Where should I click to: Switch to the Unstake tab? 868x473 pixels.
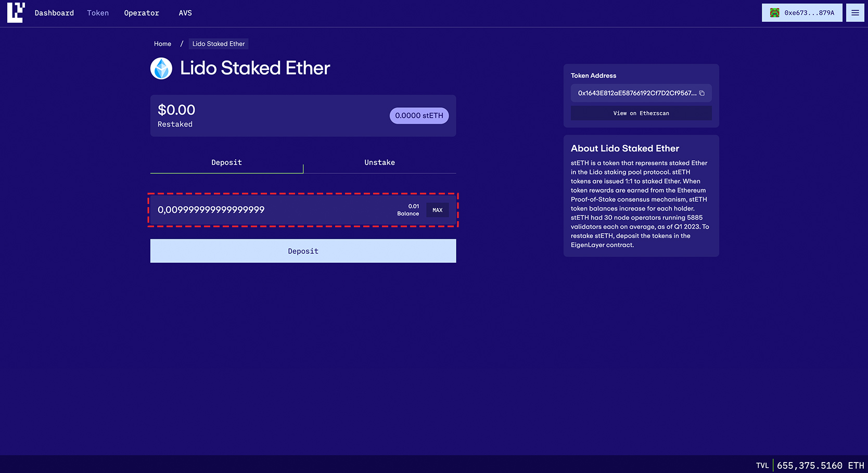pos(379,162)
